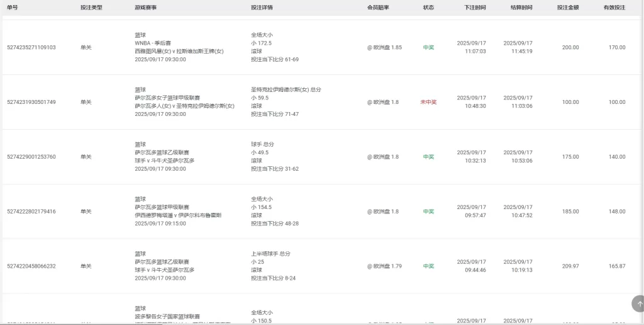The width and height of the screenshot is (644, 325).
Task: Click the 投注金额 column header
Action: [x=568, y=8]
